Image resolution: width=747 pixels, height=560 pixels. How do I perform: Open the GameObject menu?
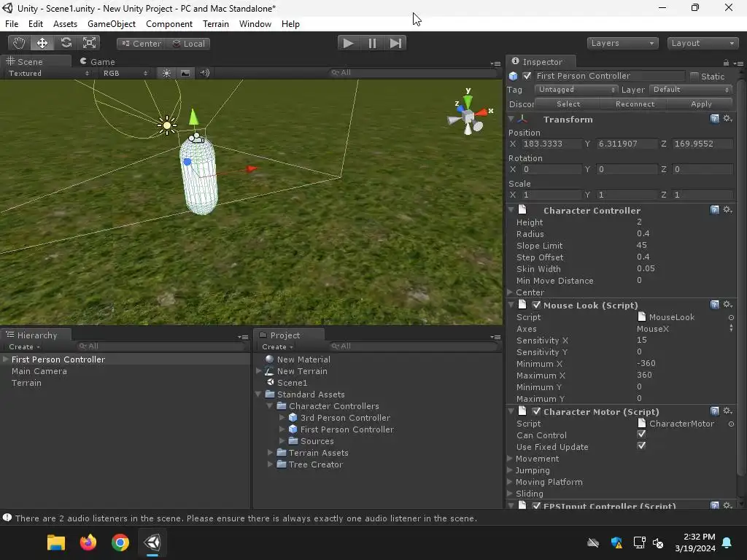112,24
